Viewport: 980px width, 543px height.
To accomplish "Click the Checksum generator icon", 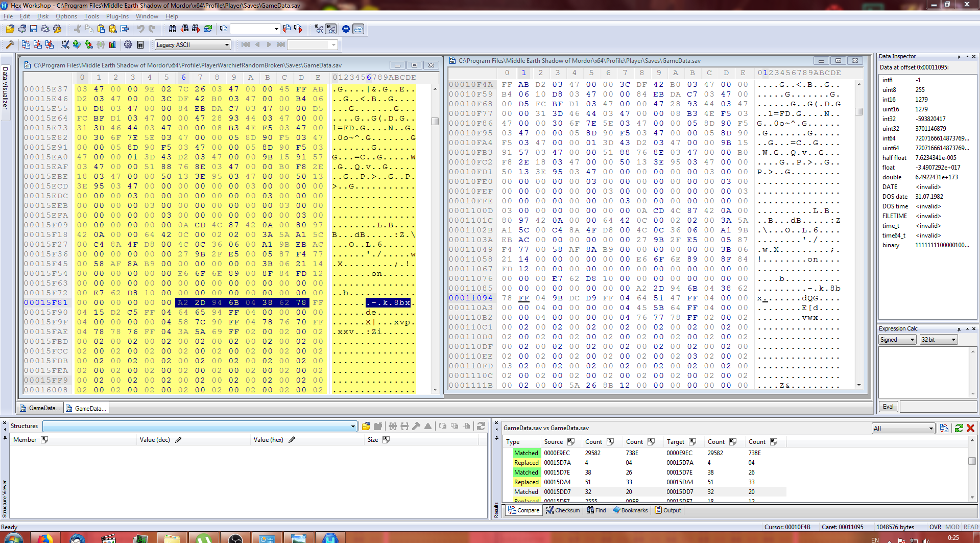I will [x=65, y=45].
